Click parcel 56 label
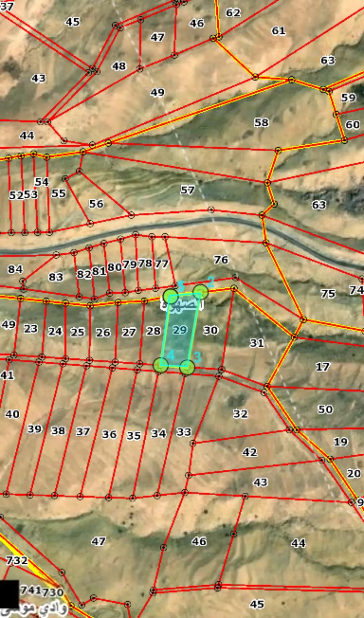The width and height of the screenshot is (364, 618). (x=96, y=204)
